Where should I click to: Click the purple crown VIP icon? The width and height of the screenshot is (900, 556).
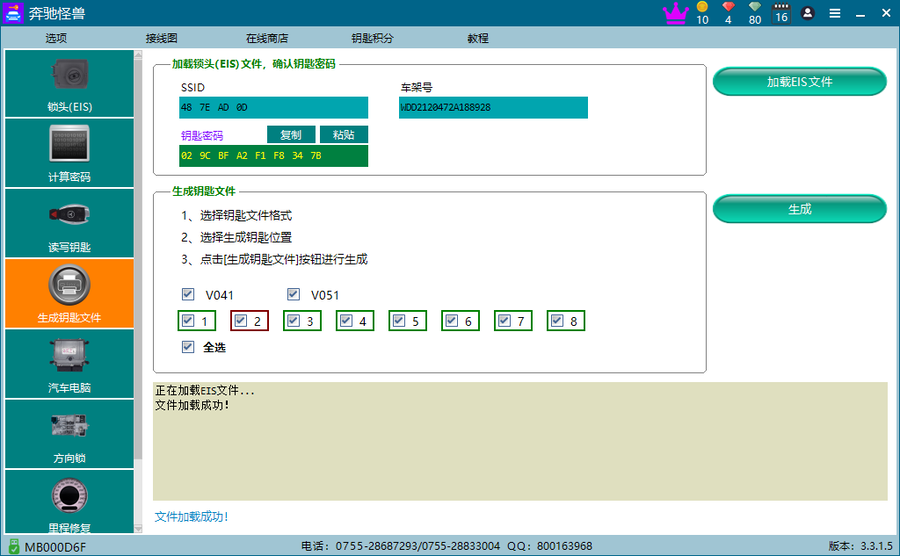coord(676,13)
